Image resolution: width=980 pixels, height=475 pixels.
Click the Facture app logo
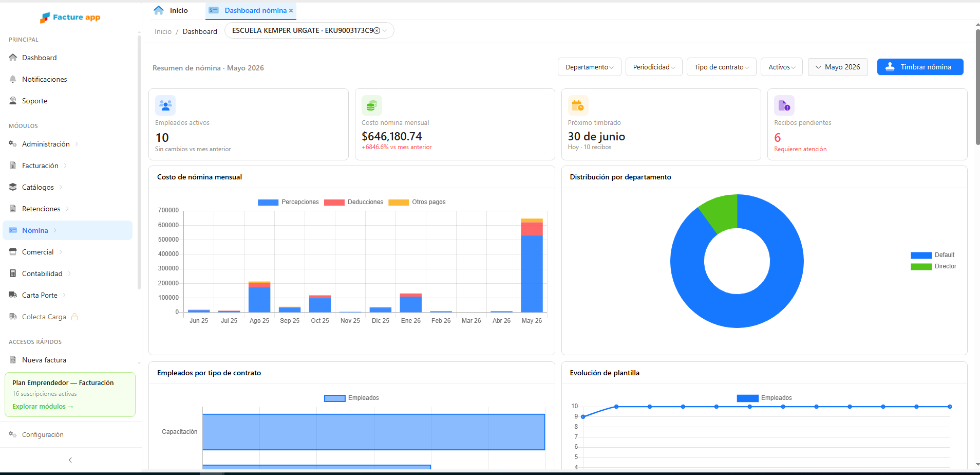point(70,17)
